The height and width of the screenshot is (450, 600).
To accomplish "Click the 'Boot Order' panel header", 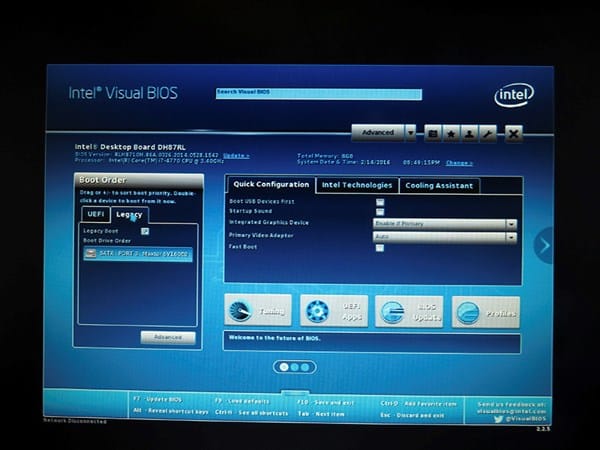I will pos(139,180).
